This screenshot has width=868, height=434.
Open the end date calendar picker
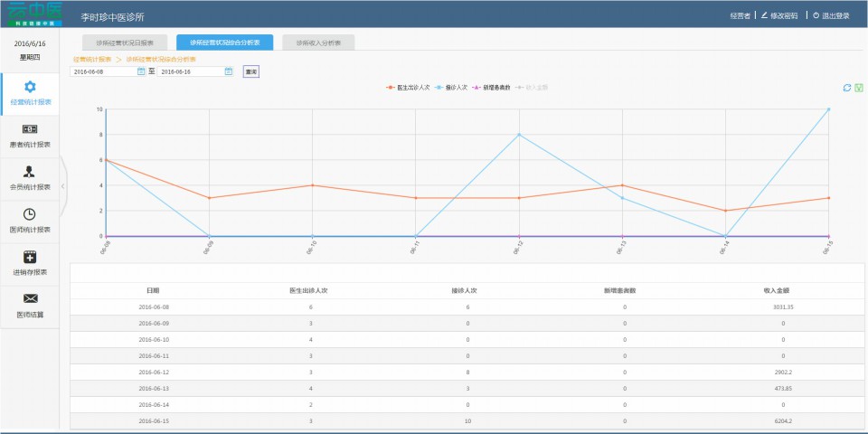pyautogui.click(x=229, y=71)
